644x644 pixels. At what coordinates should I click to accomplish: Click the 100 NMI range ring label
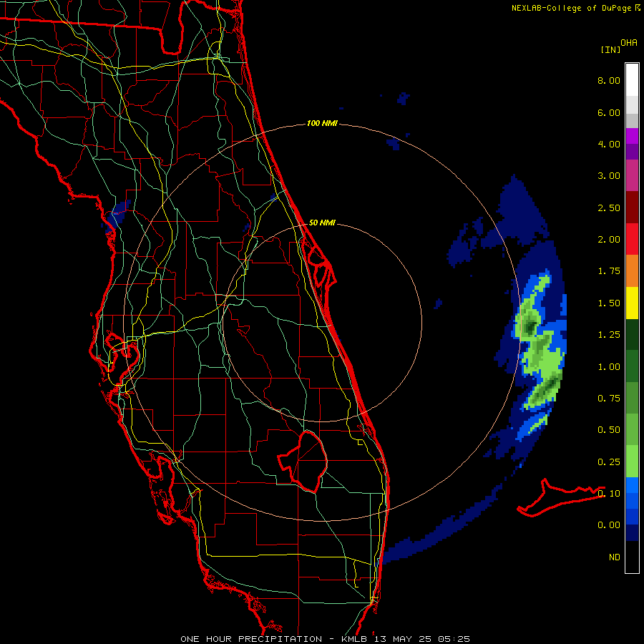[x=322, y=123]
